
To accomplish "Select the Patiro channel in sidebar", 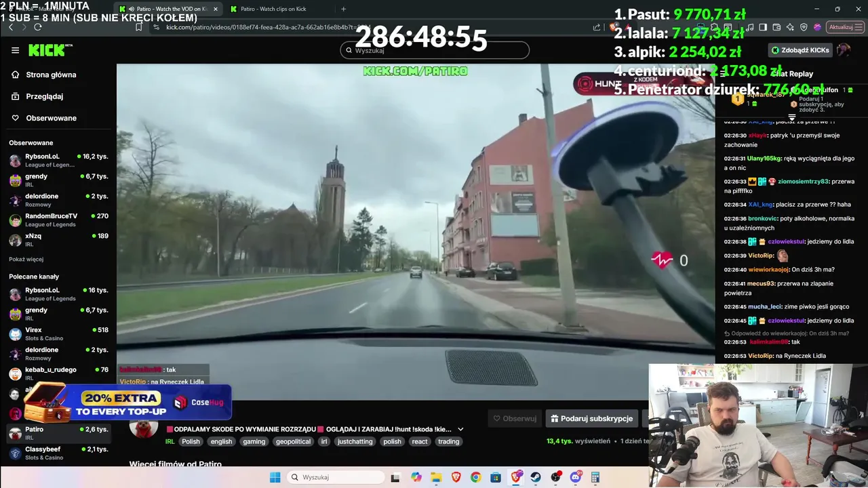I will [x=58, y=433].
